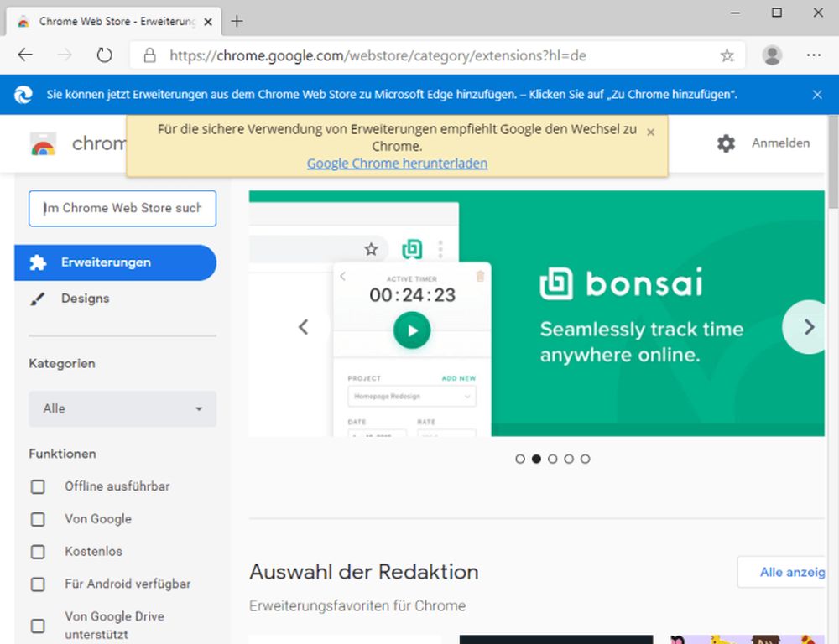Close the blue Edge info bar
This screenshot has height=644, width=839.
coord(817,95)
